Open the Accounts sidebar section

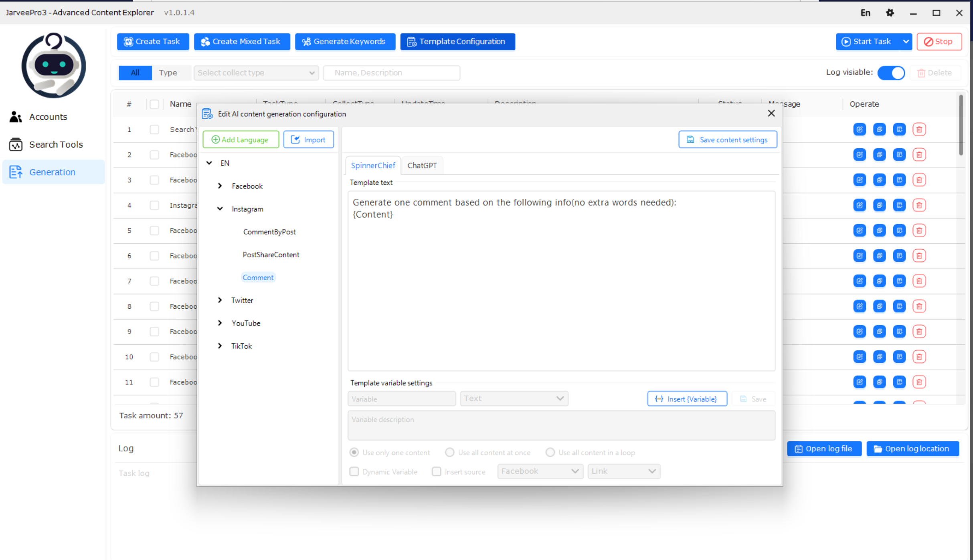tap(48, 117)
